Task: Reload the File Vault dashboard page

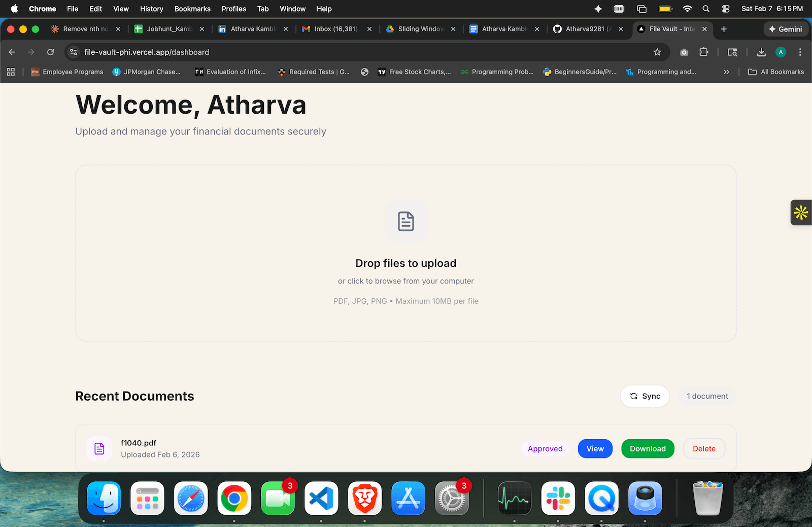Action: pos(50,52)
